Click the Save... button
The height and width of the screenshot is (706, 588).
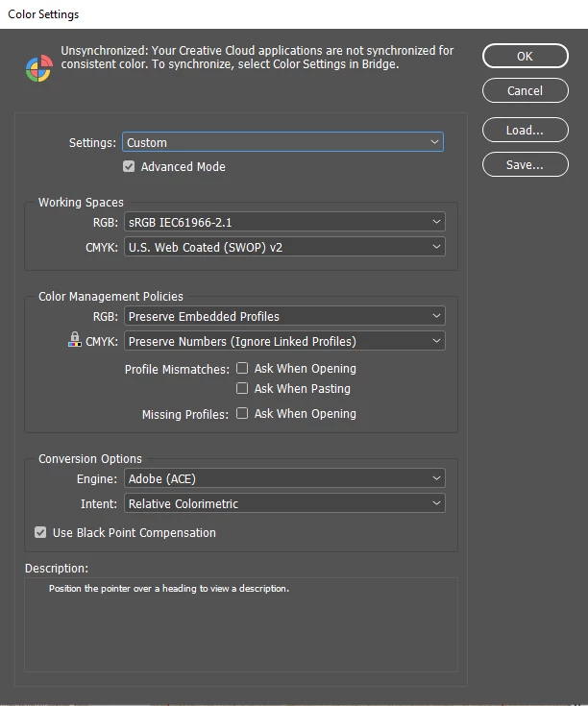tap(526, 165)
